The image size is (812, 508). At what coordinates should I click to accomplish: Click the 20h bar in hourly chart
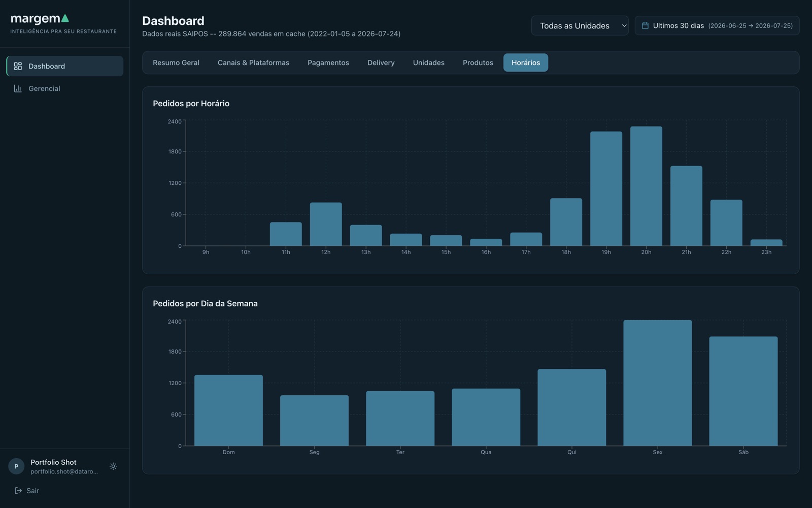pyautogui.click(x=646, y=186)
